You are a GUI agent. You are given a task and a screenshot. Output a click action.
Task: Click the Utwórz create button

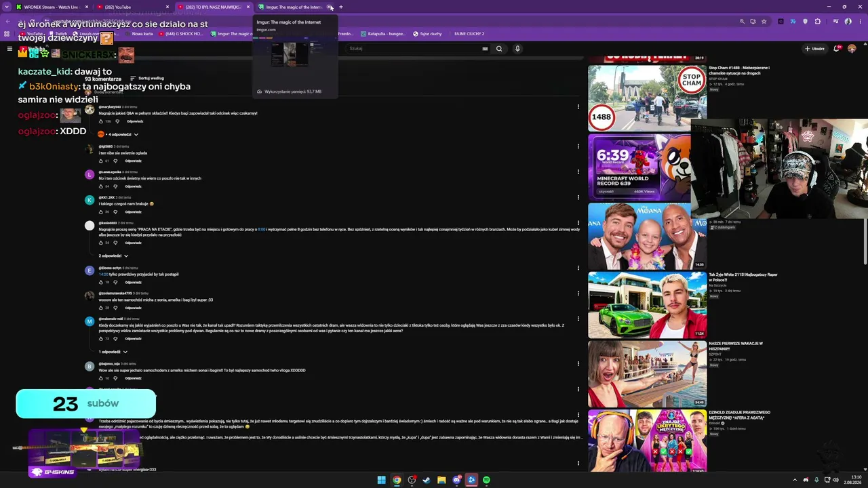pos(814,49)
